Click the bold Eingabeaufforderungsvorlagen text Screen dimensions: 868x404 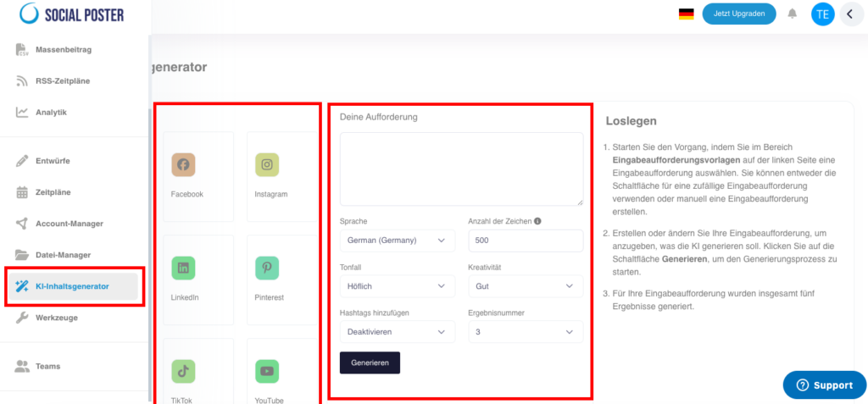(676, 160)
